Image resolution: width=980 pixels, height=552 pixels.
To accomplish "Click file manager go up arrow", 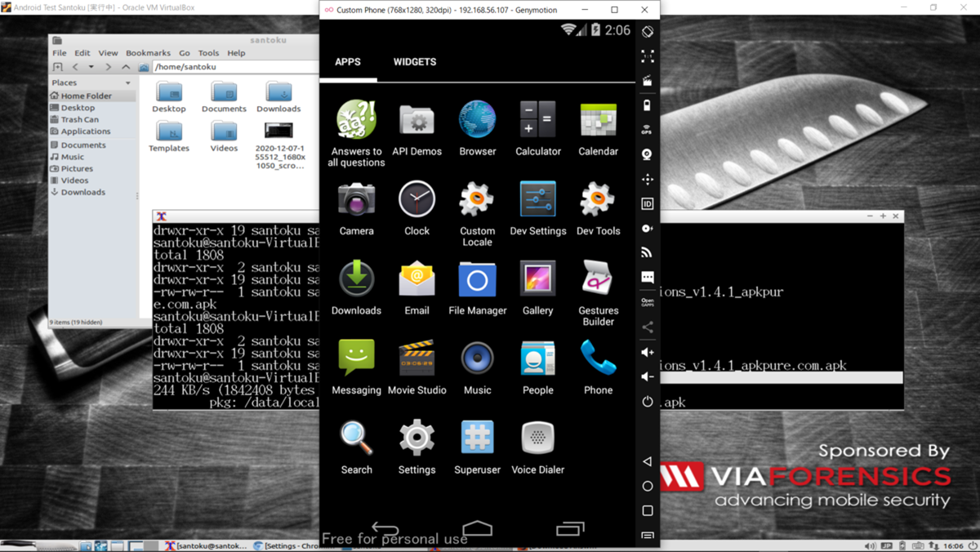I will click(x=125, y=67).
